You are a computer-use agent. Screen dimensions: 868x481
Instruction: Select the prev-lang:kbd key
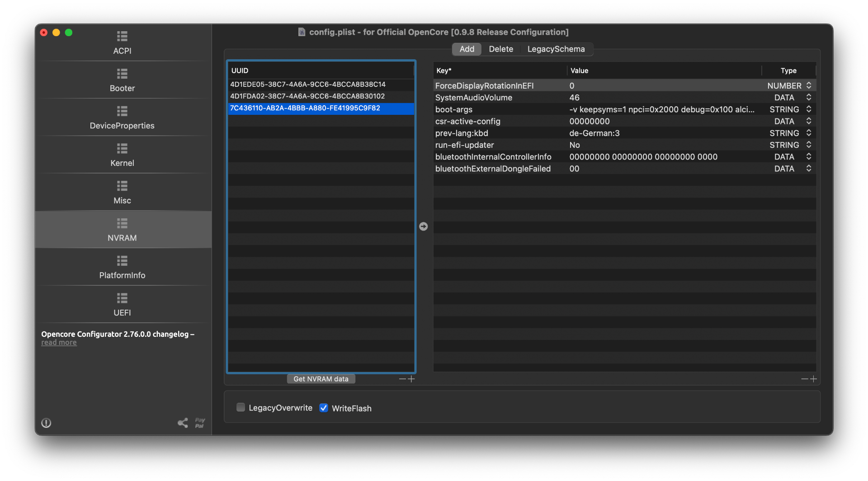point(462,133)
